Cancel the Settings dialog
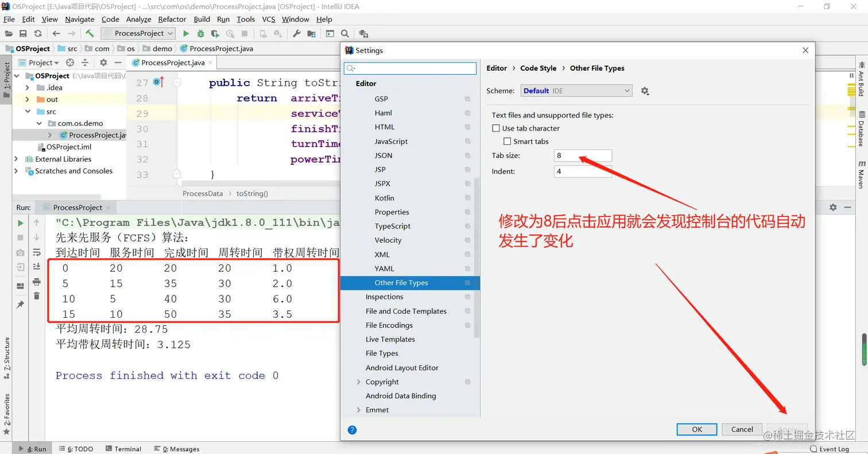Screen dimensions: 868x454 click(x=742, y=429)
